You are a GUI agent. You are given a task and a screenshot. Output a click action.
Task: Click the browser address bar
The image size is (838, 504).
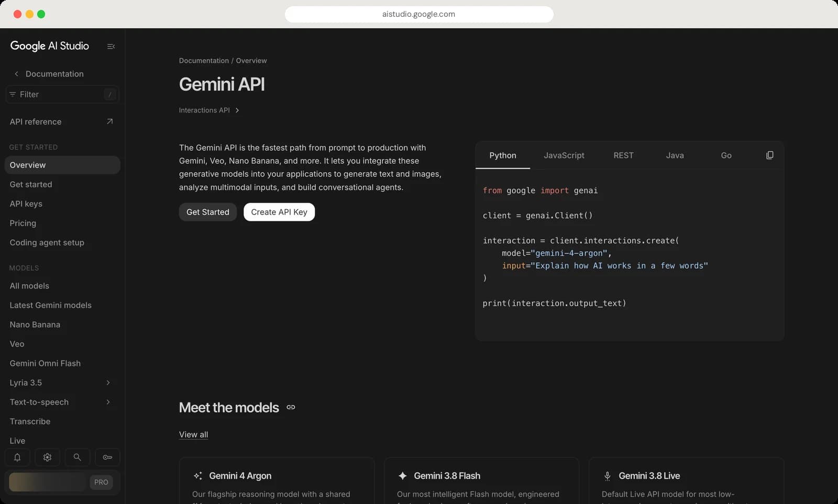coord(419,14)
